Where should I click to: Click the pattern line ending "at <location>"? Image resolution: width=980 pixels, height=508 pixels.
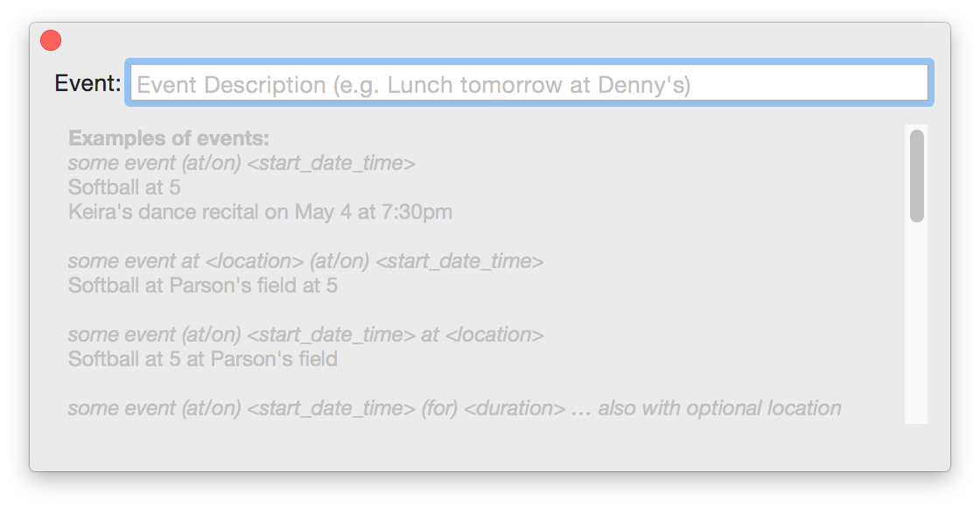pyautogui.click(x=305, y=335)
